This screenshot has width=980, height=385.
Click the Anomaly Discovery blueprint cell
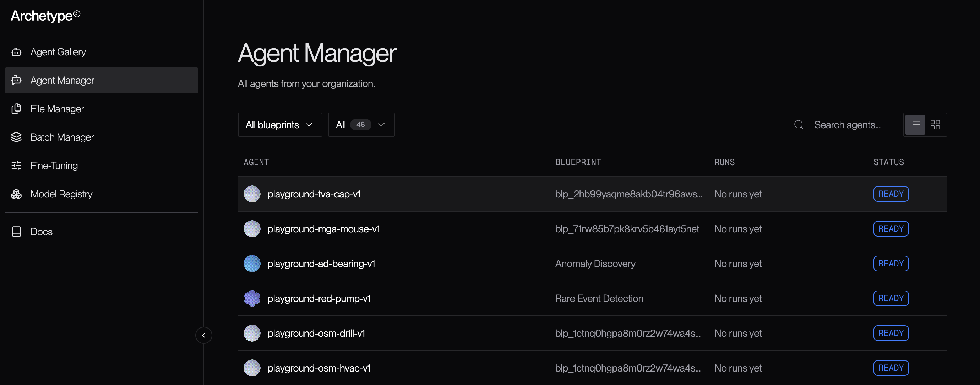click(595, 264)
